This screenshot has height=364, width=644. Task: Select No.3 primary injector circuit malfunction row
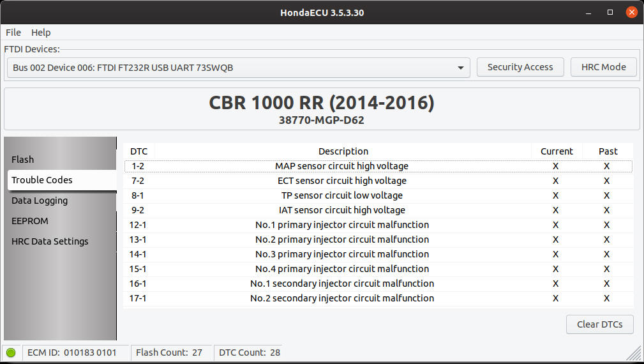tap(378, 254)
